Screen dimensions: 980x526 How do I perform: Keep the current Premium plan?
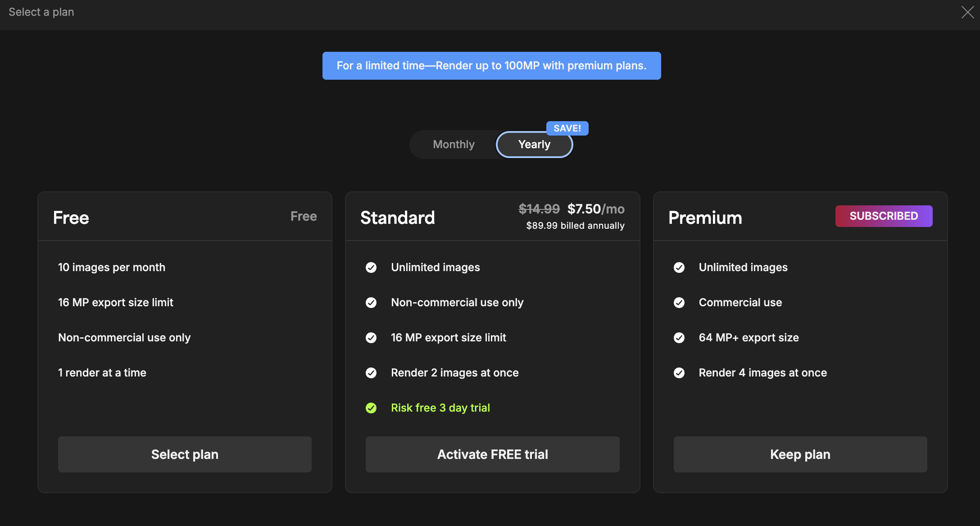(x=800, y=454)
